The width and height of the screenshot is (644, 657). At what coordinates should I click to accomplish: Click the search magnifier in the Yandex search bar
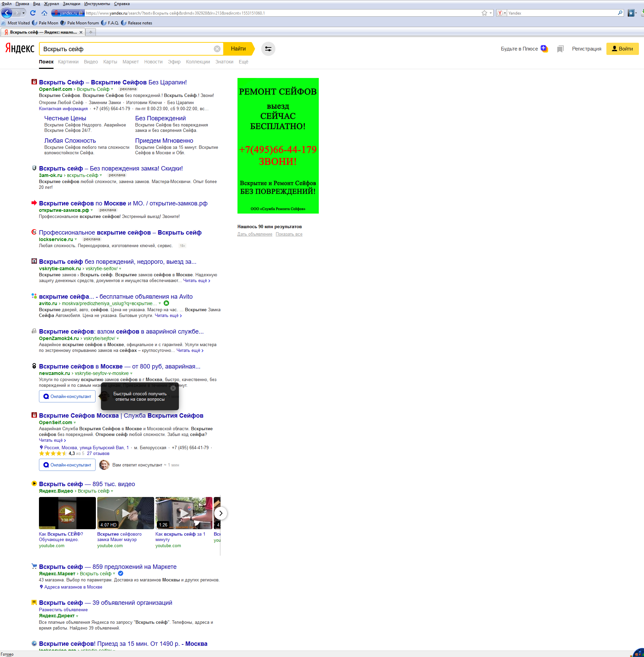(620, 13)
